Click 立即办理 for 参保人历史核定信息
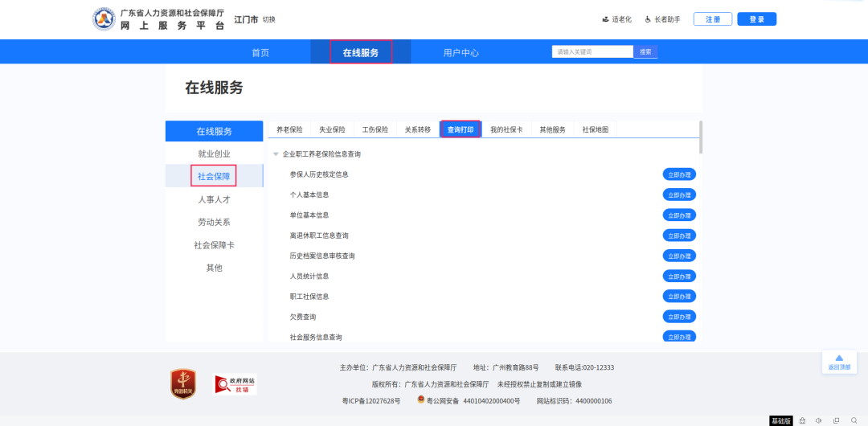 pyautogui.click(x=679, y=174)
